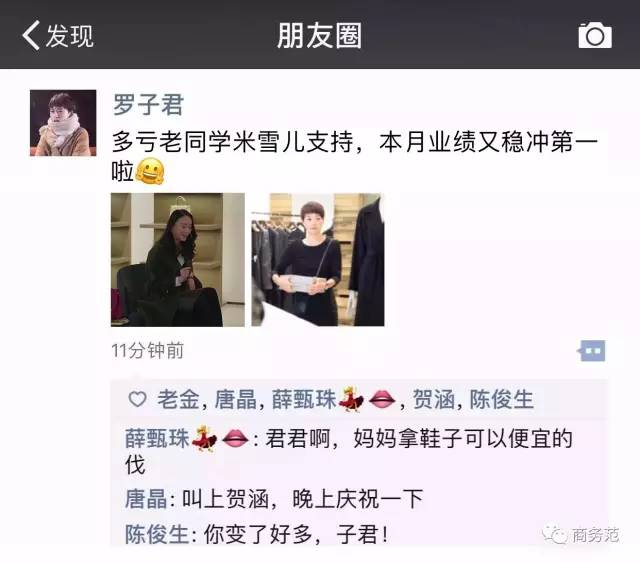The image size is (640, 563).
Task: Tap the heart likes icon
Action: tap(137, 399)
